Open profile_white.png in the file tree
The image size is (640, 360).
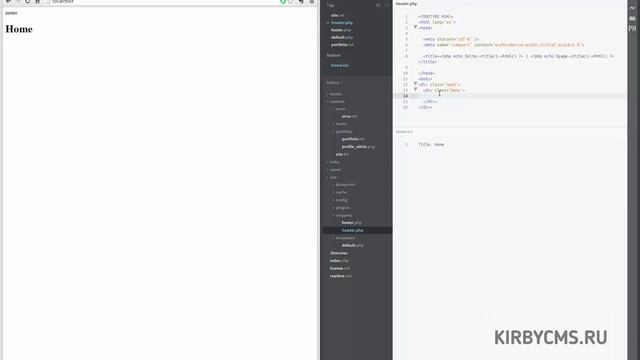pos(358,147)
